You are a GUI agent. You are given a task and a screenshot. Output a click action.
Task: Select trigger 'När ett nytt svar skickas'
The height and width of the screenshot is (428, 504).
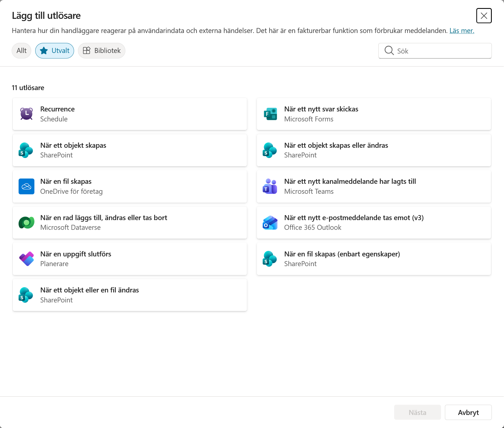pyautogui.click(x=374, y=114)
